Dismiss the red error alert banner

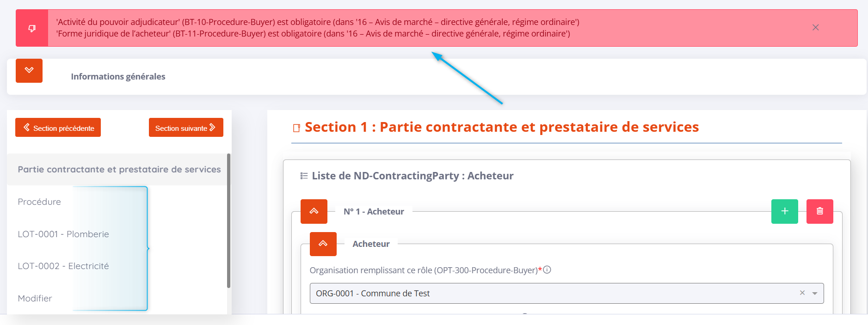(815, 28)
